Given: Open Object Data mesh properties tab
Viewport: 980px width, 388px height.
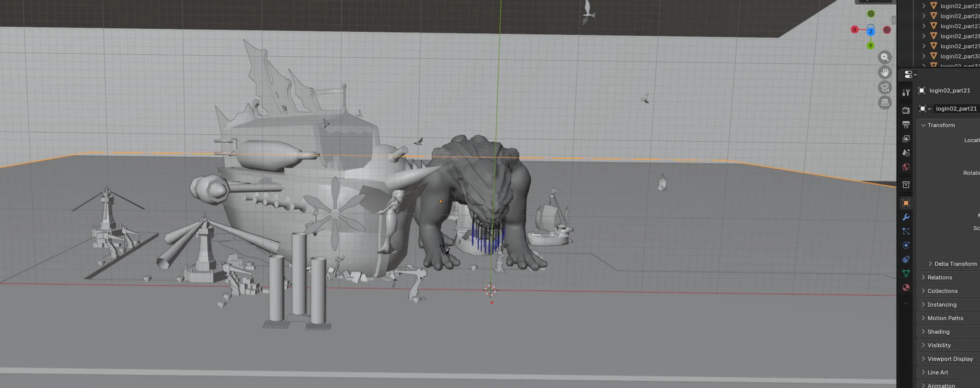Looking at the screenshot, I should click(x=906, y=273).
